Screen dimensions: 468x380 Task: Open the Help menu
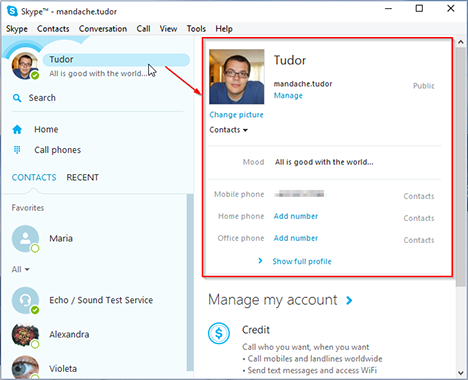click(x=224, y=29)
